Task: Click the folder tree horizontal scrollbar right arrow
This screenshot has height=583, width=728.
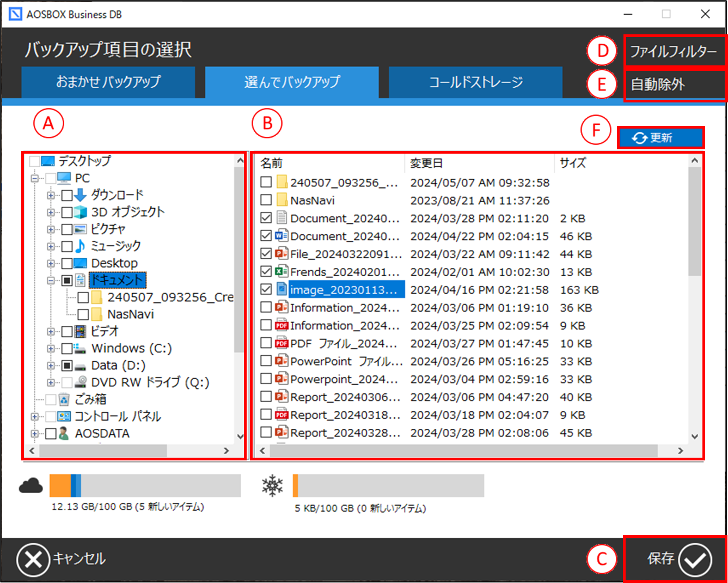Action: pyautogui.click(x=227, y=451)
